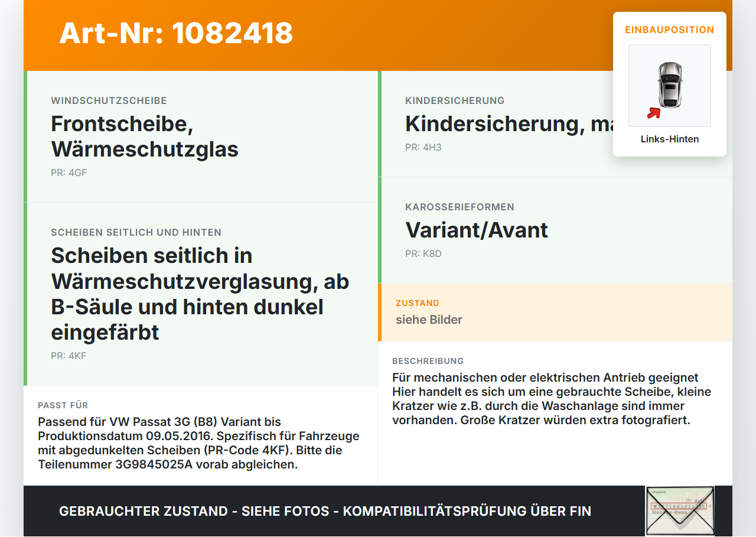Click the EINBAUPOSITION label
The width and height of the screenshot is (756, 537).
tap(670, 30)
